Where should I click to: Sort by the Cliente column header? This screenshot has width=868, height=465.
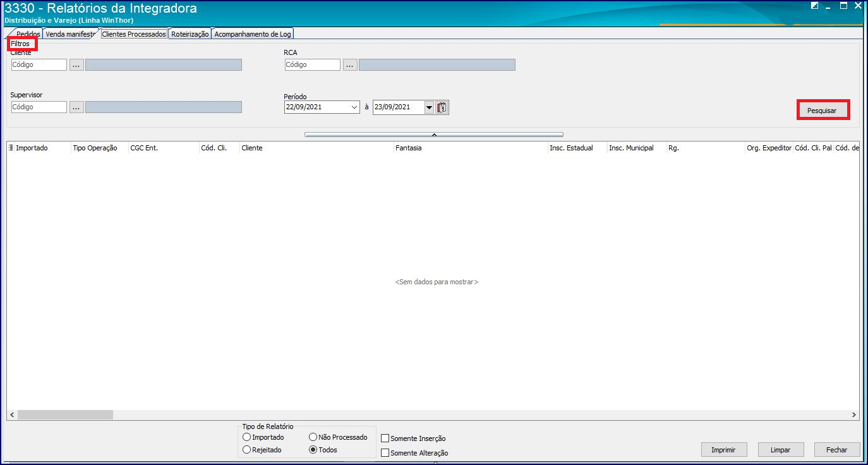316,148
